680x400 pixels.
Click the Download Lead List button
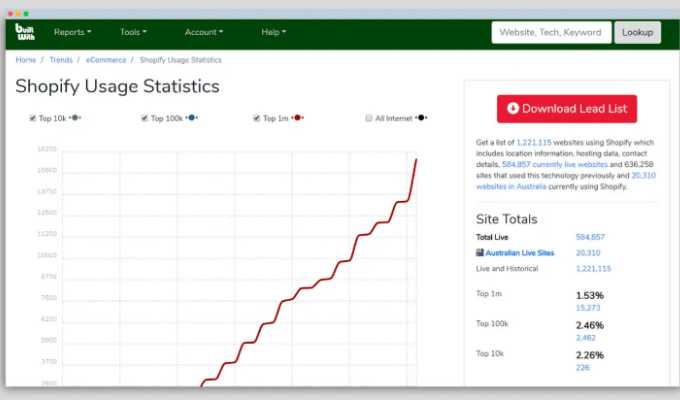(566, 109)
